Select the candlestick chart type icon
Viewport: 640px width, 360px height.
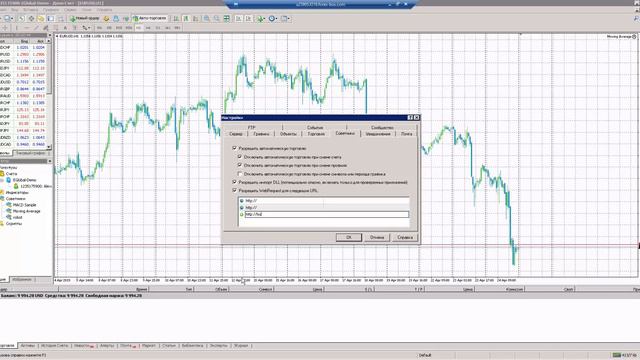(x=186, y=18)
